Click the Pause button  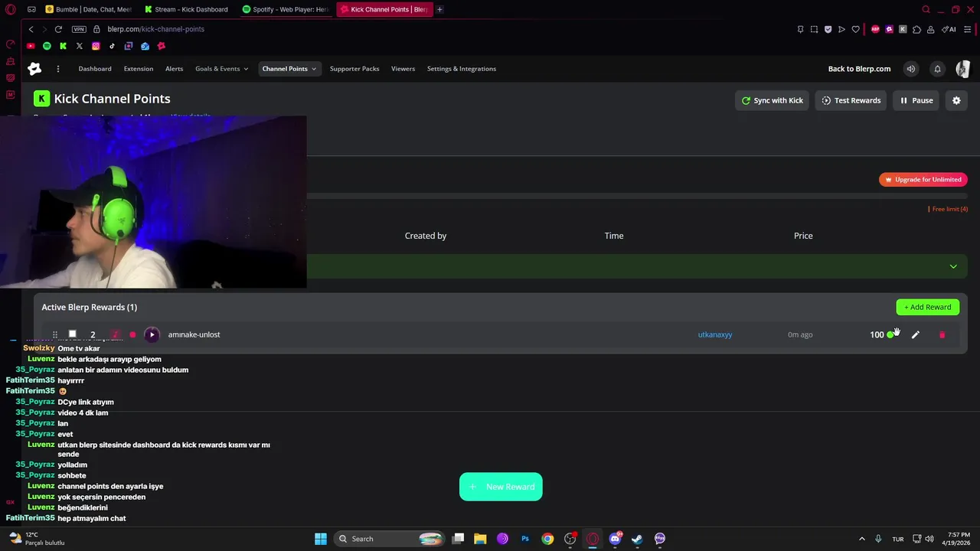(x=916, y=100)
